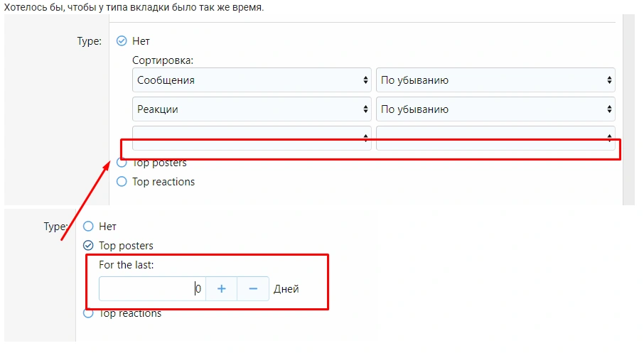644x353 pixels.
Task: Click the Сортировка label
Action: pos(163,61)
